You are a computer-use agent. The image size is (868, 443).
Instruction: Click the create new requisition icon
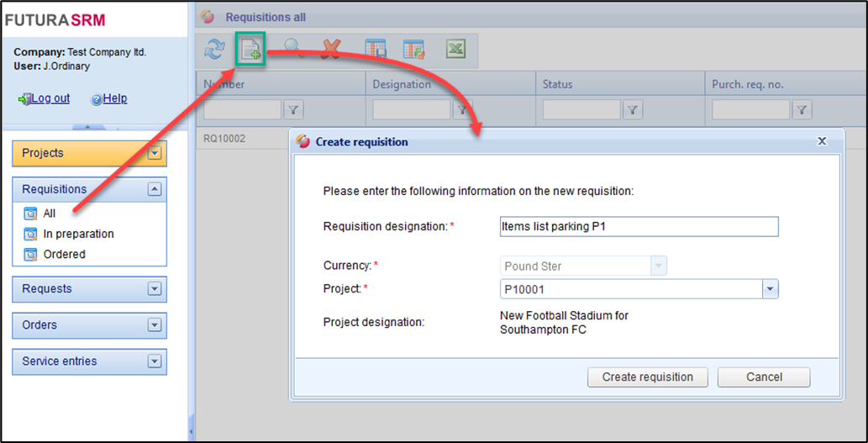click(x=251, y=50)
